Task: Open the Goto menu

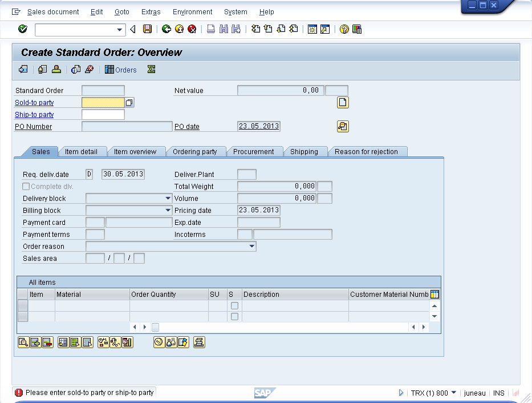Action: pos(122,12)
